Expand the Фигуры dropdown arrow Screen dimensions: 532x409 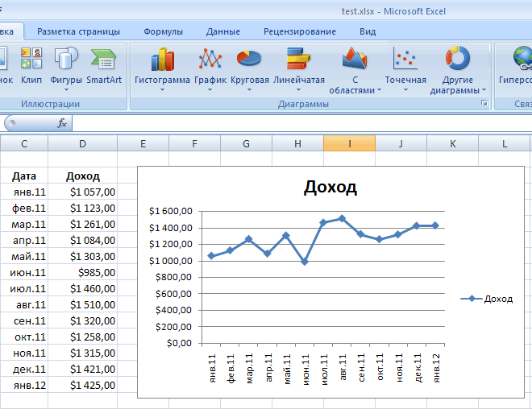click(x=66, y=90)
